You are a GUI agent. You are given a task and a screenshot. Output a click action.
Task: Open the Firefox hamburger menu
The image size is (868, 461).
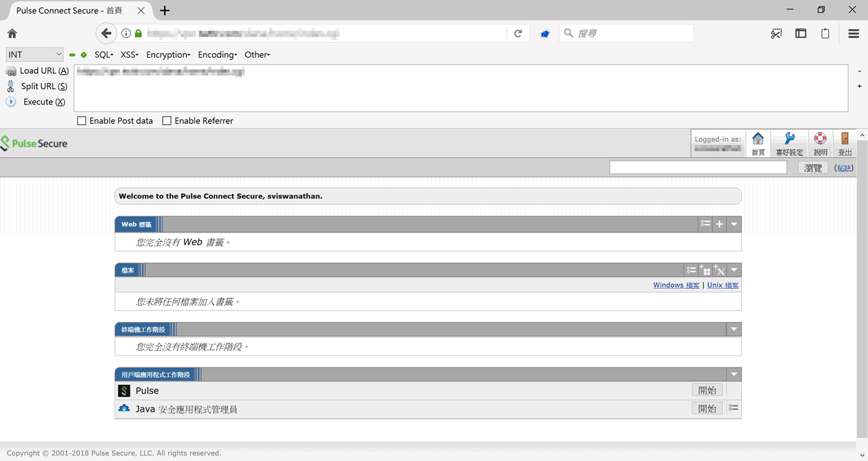click(x=854, y=33)
